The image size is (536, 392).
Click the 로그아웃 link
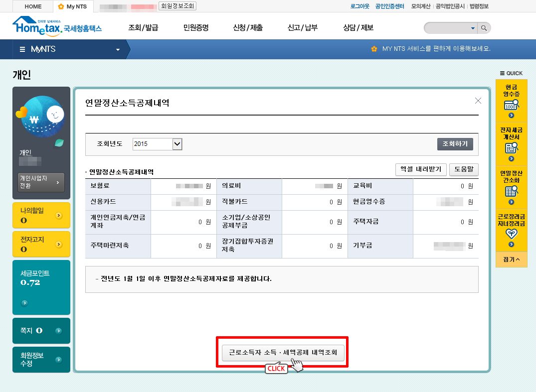(359, 6)
